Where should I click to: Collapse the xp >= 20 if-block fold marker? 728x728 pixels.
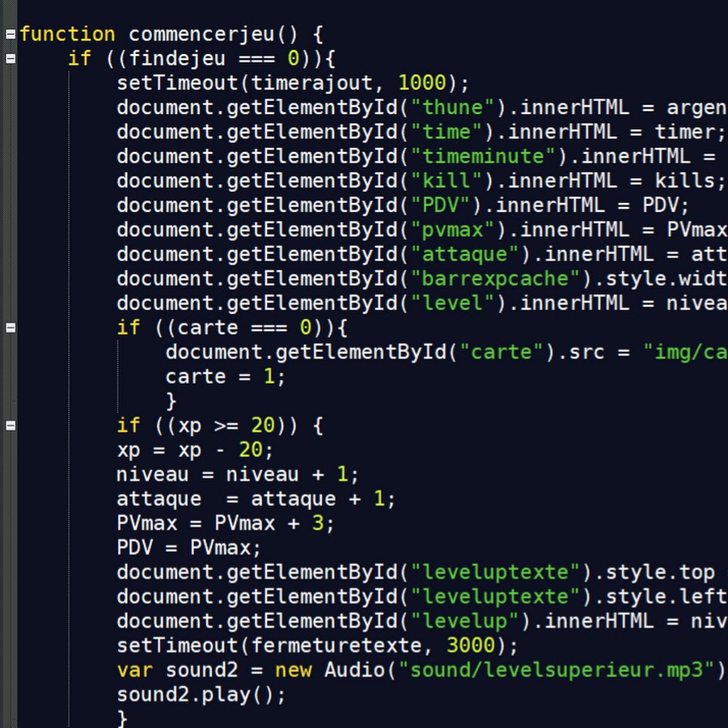11,425
